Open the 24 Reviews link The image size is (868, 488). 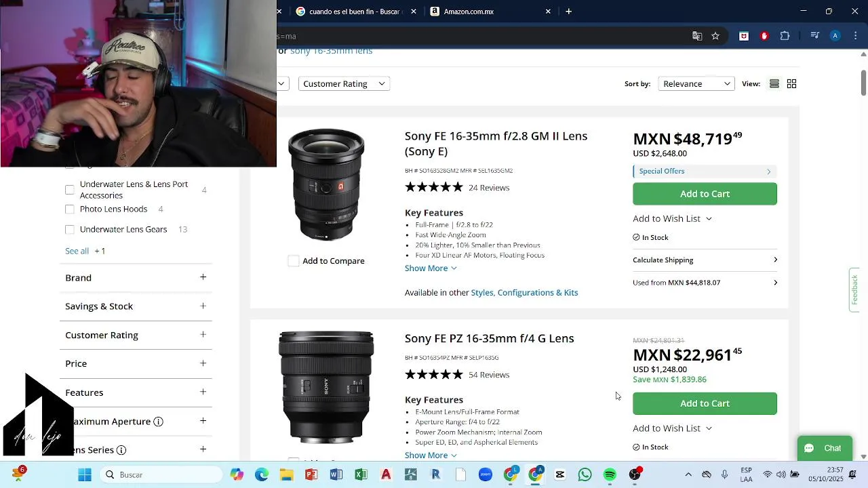coord(489,188)
